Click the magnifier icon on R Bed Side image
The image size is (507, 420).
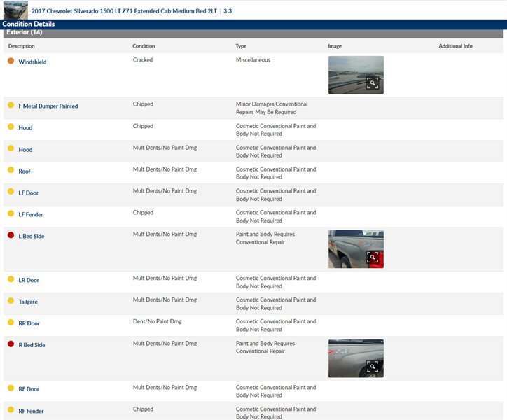pyautogui.click(x=373, y=366)
